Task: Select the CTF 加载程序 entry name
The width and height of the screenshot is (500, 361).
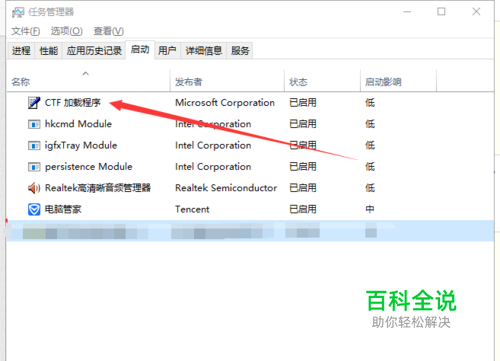Action: pyautogui.click(x=73, y=103)
